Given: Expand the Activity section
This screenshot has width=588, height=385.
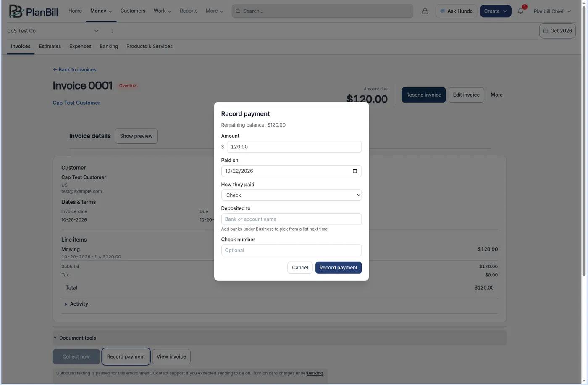Looking at the screenshot, I should point(76,304).
